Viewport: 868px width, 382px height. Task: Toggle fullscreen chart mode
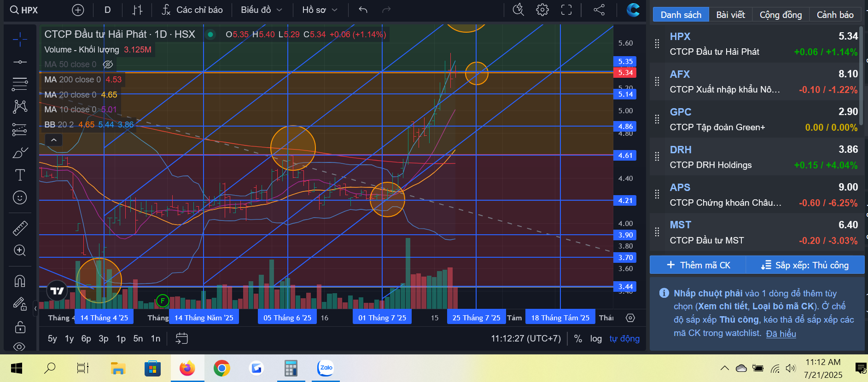click(566, 10)
